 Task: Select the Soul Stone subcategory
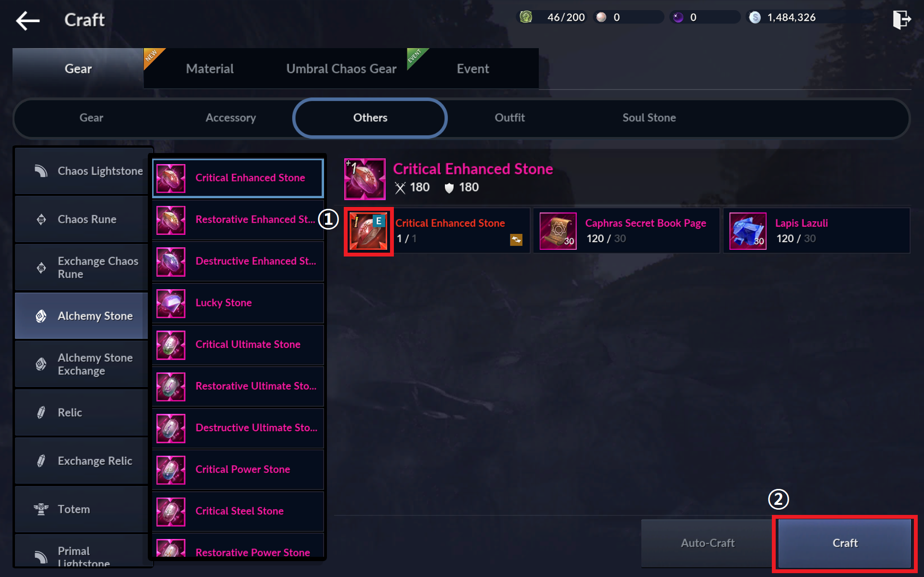click(649, 118)
